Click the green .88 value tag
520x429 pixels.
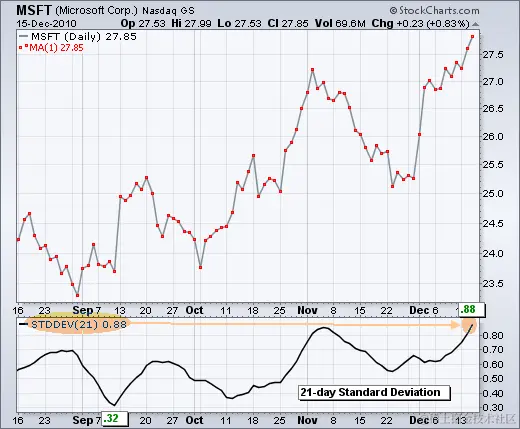pos(472,309)
